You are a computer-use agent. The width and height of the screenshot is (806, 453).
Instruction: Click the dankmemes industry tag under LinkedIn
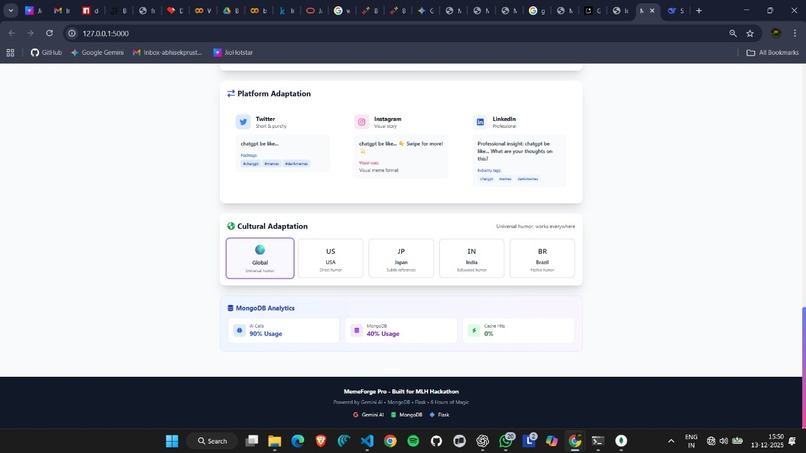[x=528, y=179]
